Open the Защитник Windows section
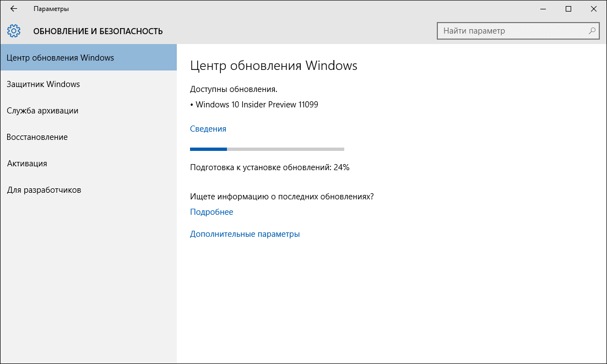 (43, 84)
